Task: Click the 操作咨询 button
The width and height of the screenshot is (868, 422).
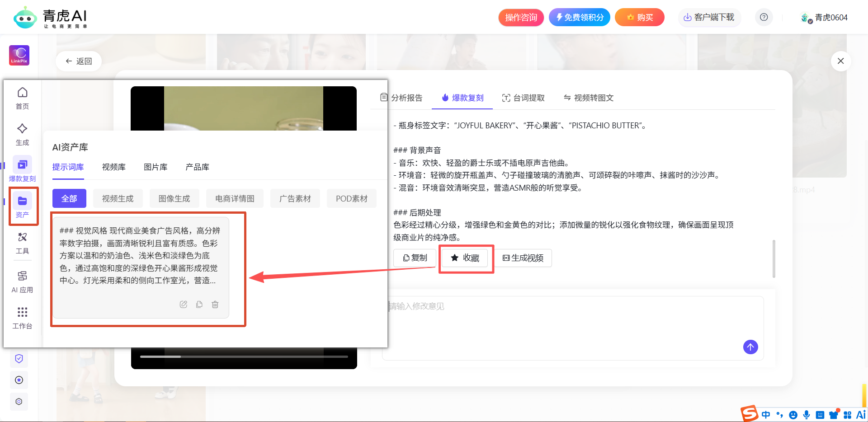Action: tap(521, 17)
